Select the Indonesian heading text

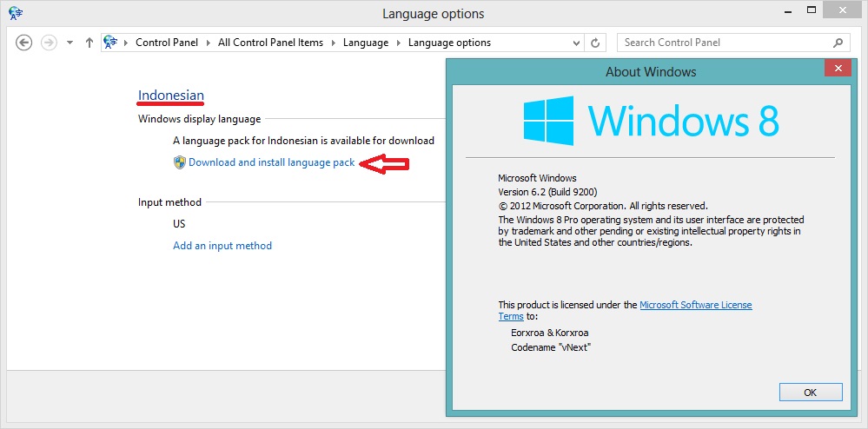(171, 96)
